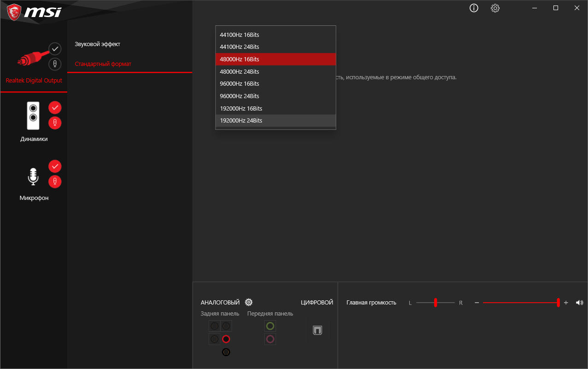Open the Звуковой эффект tab
This screenshot has height=369, width=588.
[x=97, y=44]
